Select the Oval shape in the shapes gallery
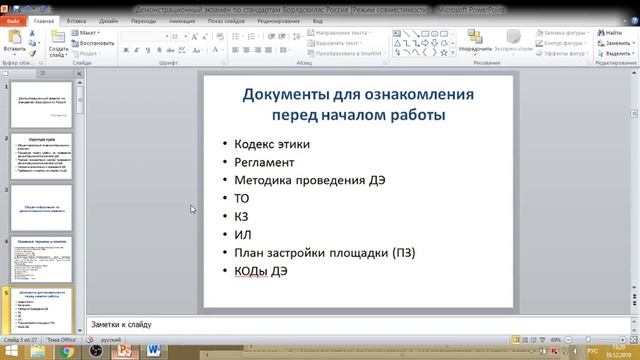The width and height of the screenshot is (640, 360). pyautogui.click(x=434, y=34)
